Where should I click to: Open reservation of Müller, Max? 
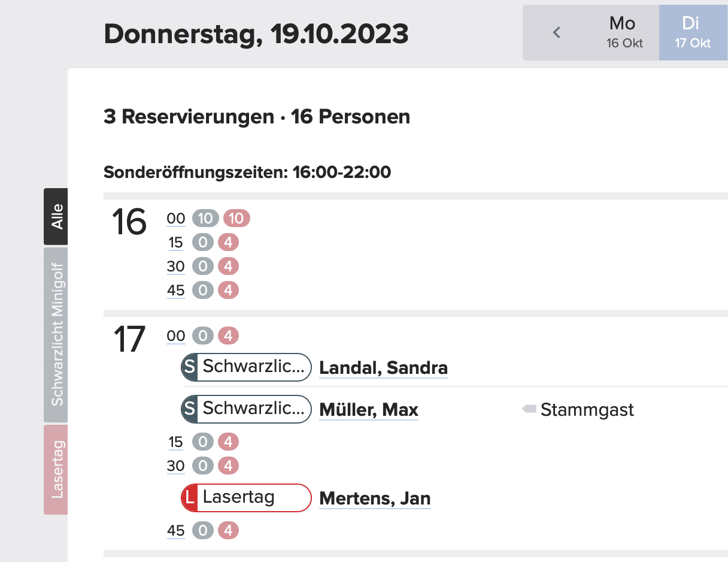[369, 410]
